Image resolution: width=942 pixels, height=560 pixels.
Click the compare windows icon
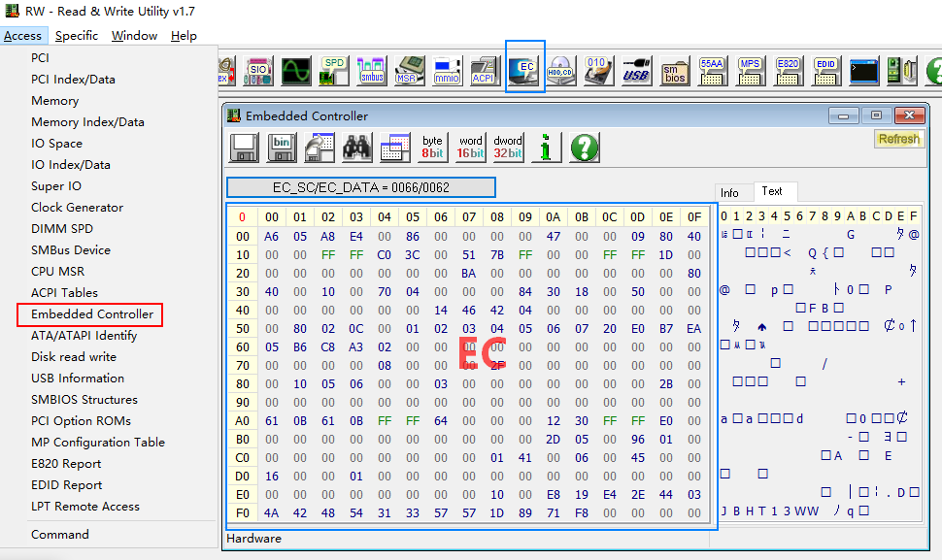pyautogui.click(x=395, y=148)
